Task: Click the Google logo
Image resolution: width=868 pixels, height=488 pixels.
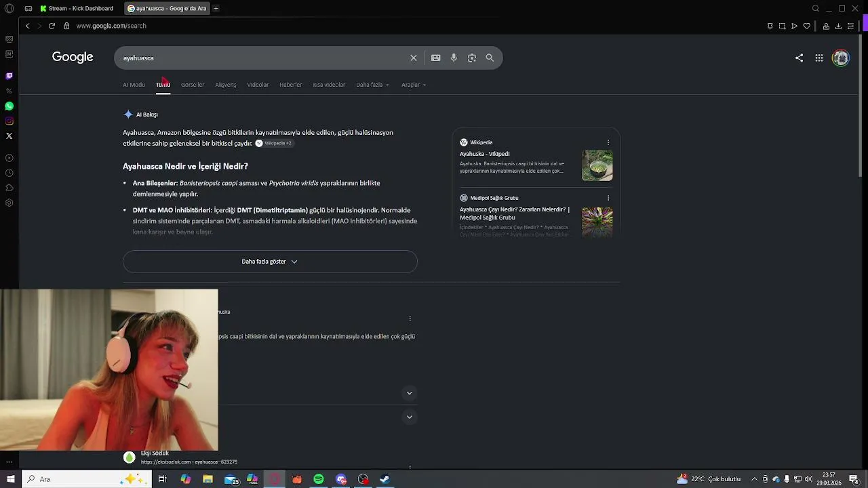Action: pos(73,57)
